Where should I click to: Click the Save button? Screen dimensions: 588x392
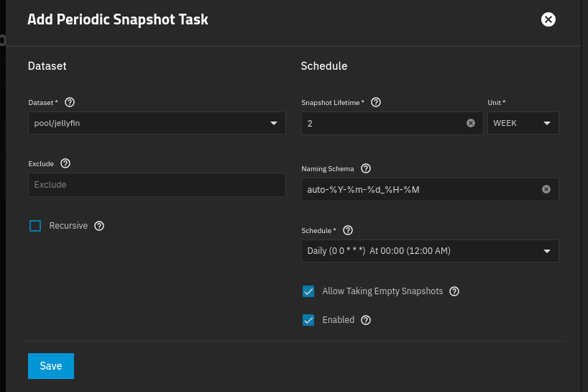coord(51,365)
